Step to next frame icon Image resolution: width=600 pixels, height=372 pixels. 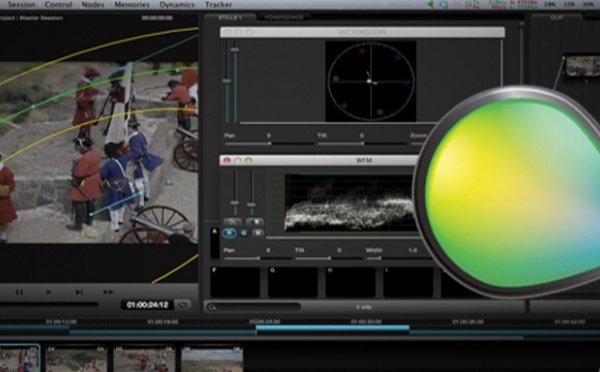point(79,292)
